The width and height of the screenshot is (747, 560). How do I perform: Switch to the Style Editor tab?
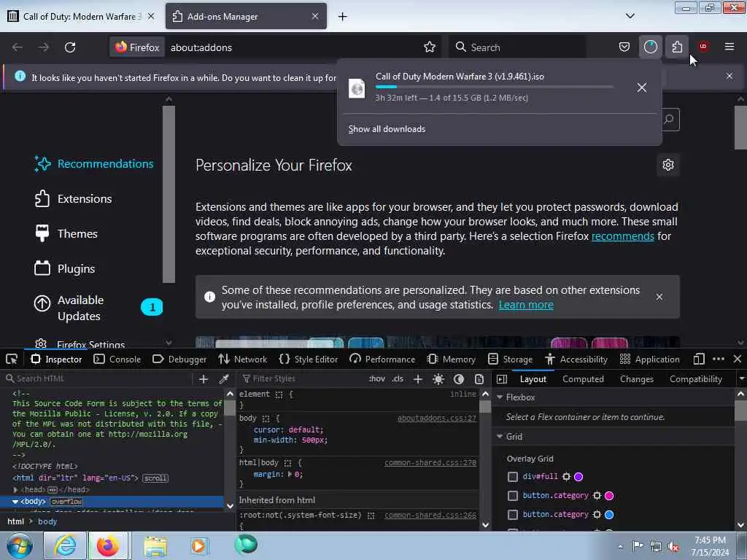pyautogui.click(x=309, y=359)
